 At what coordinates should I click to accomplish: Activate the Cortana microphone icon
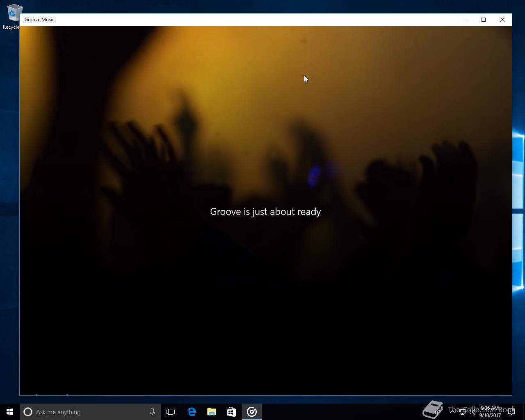[x=152, y=412]
